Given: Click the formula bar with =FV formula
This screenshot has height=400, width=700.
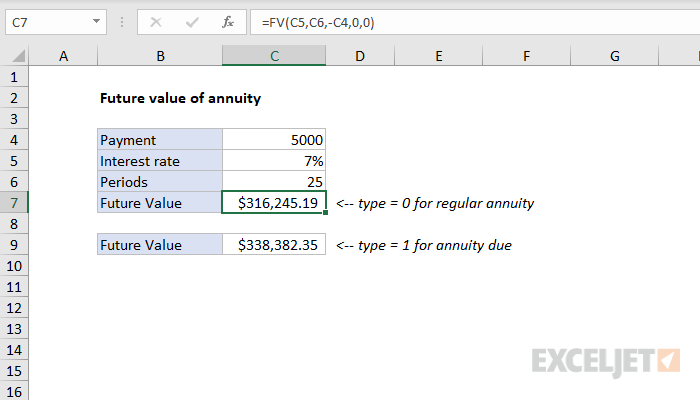Looking at the screenshot, I should point(475,22).
